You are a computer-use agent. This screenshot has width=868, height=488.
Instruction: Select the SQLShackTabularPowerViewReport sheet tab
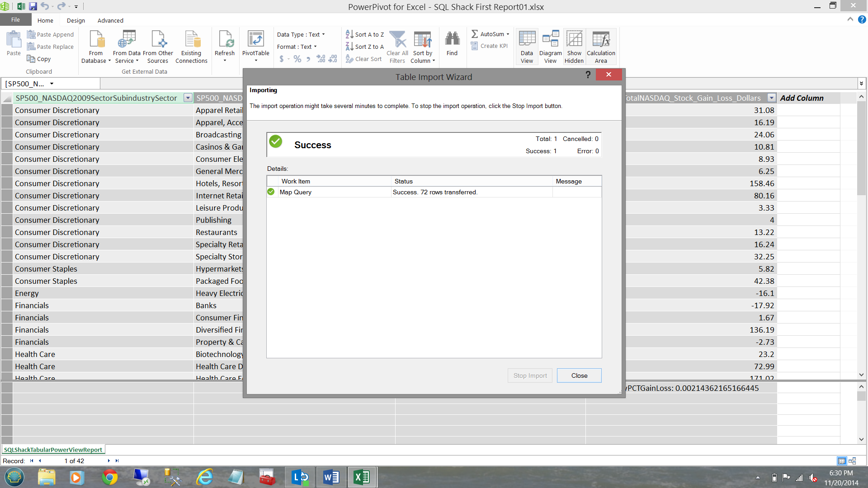53,450
